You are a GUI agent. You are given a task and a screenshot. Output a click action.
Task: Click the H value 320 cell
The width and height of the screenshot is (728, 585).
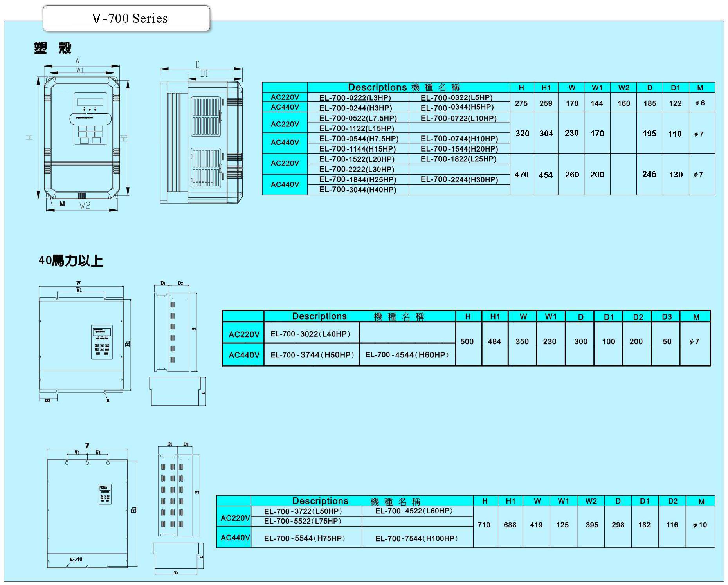point(522,134)
